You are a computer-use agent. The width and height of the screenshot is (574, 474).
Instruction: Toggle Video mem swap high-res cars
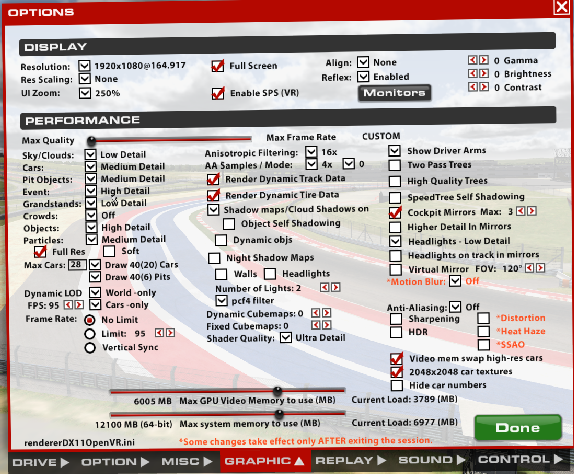(x=397, y=359)
